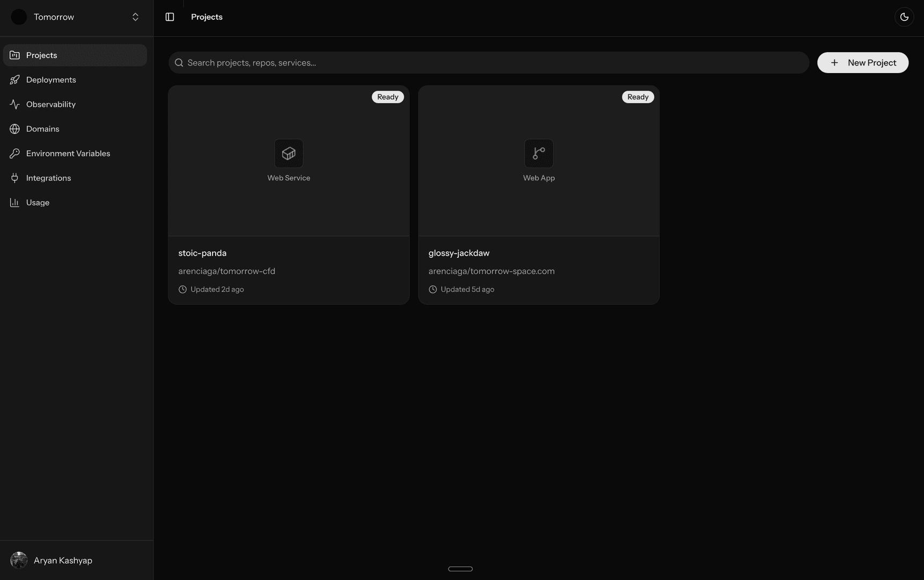Screen dimensions: 924x580
Task: Toggle dark mode moon icon
Action: pos(904,17)
